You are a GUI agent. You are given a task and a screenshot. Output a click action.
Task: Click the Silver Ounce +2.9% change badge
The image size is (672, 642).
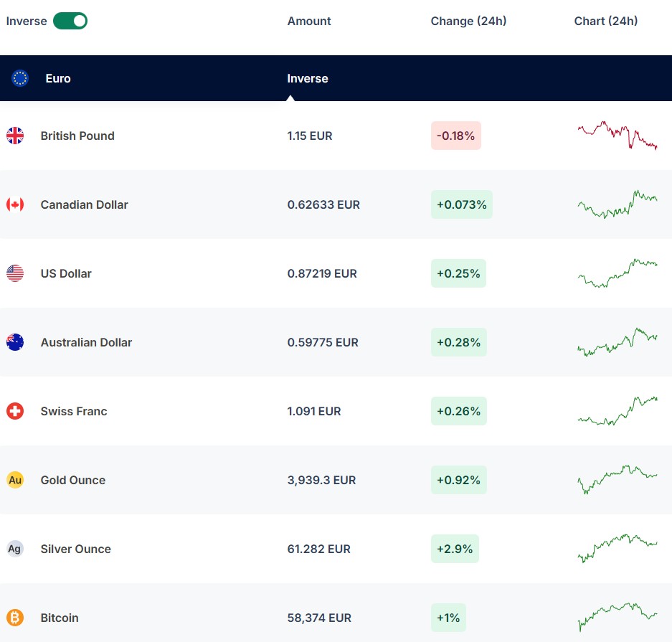click(x=455, y=549)
